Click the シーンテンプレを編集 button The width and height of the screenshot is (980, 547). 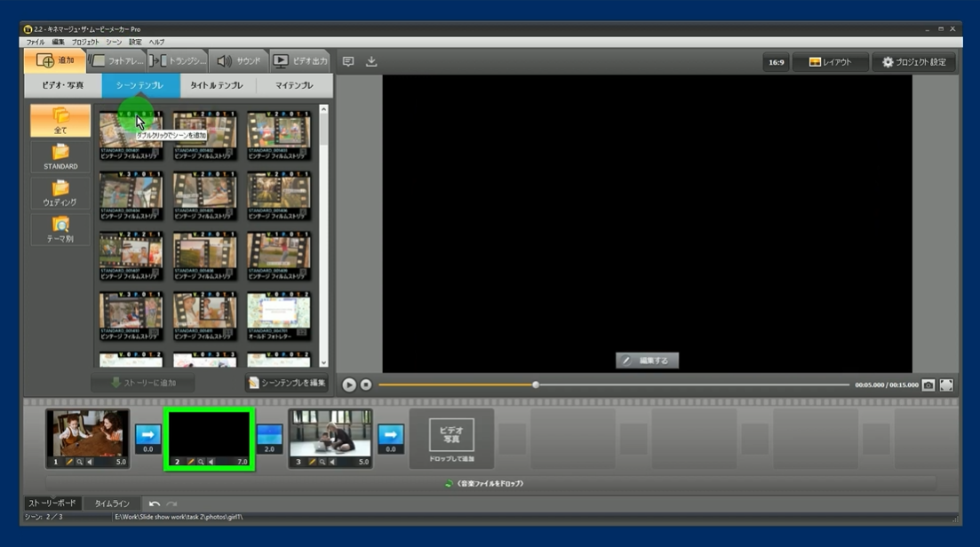[x=287, y=383]
